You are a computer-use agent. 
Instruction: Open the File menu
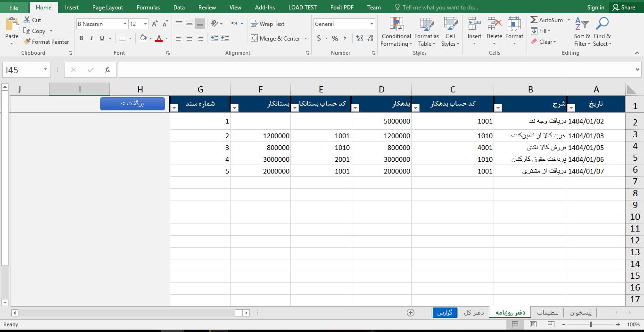tap(14, 7)
